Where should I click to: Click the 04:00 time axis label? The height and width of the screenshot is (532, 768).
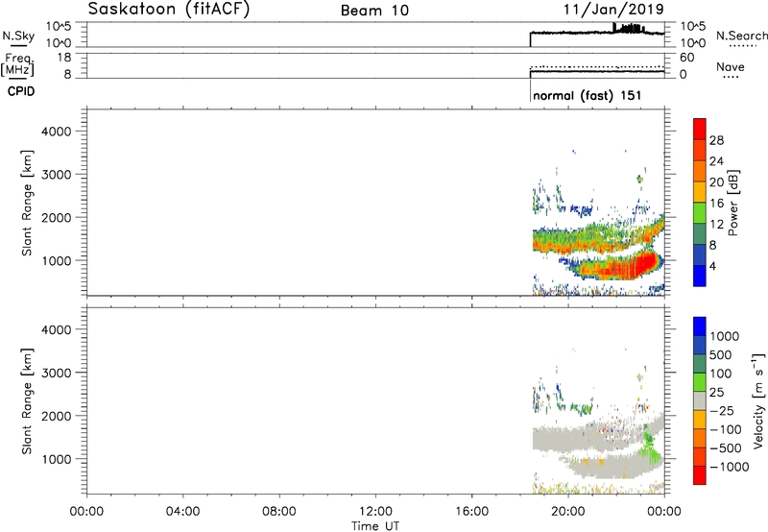(x=183, y=512)
